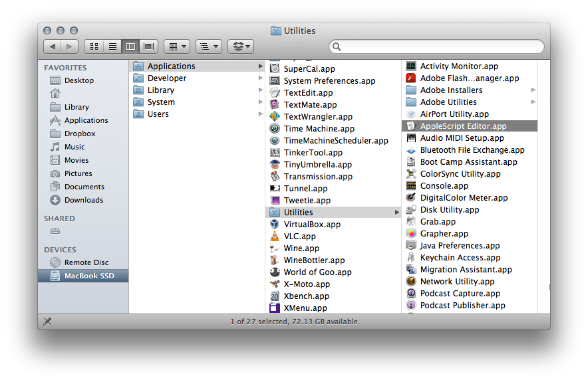Select MacBook SSD under Devices

(x=83, y=276)
